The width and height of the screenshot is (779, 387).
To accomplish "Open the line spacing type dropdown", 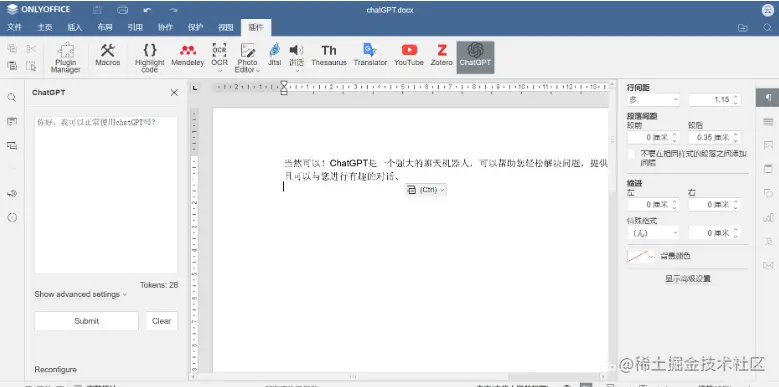I will coord(653,99).
